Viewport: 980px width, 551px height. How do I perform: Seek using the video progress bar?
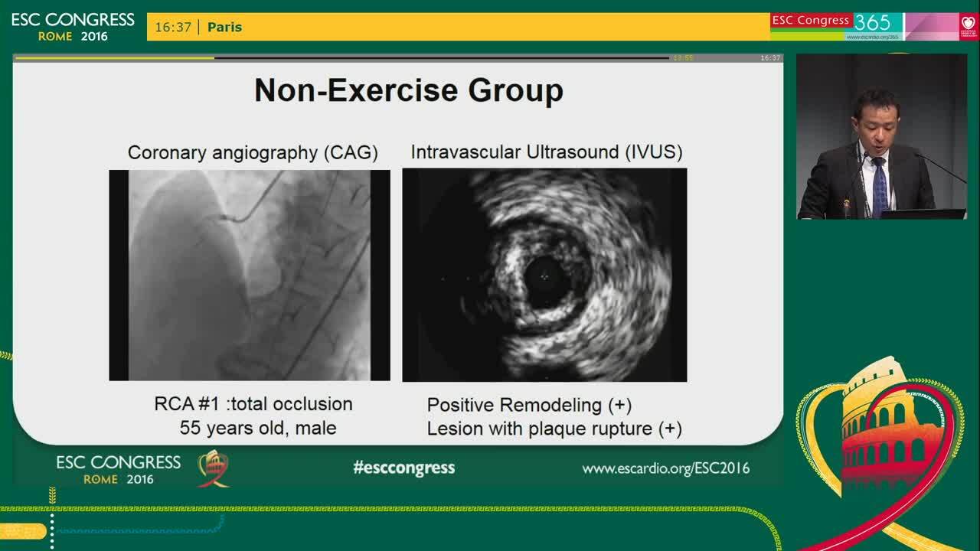(x=383, y=57)
